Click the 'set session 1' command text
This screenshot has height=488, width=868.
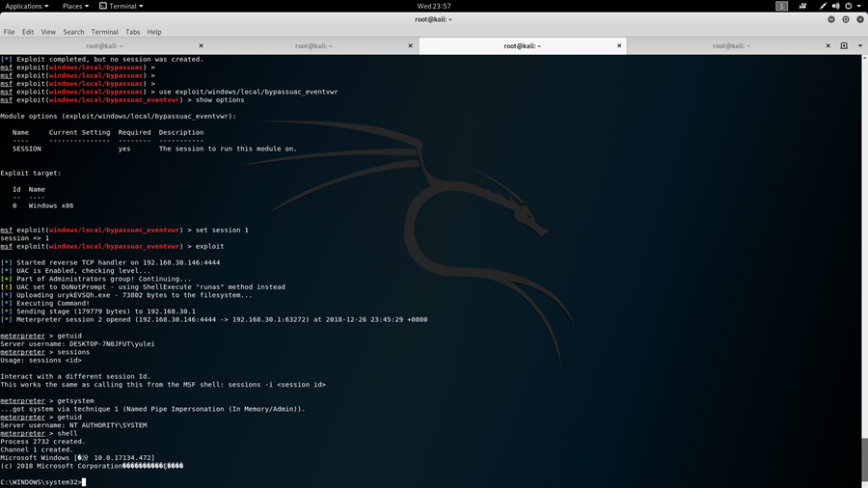coord(222,230)
